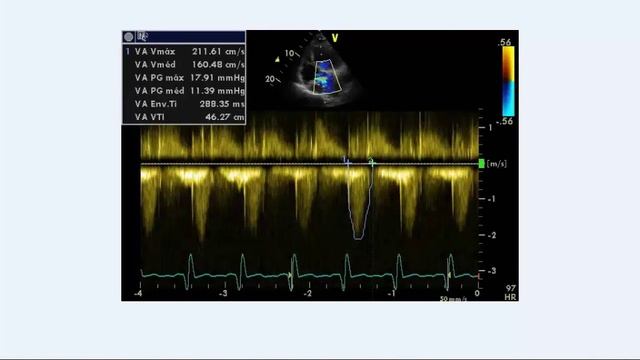Image resolution: width=640 pixels, height=360 pixels.
Task: Select the VA Vmáx 211.61 cm/s measurement row
Action: 184,51
